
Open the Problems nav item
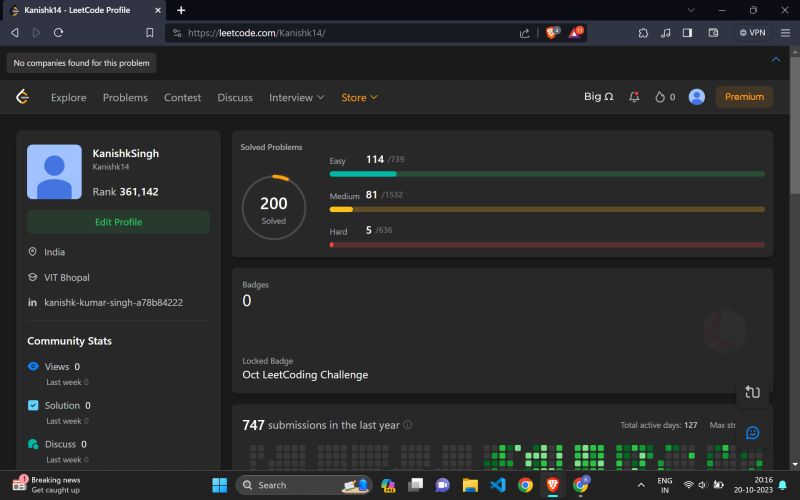coord(125,97)
